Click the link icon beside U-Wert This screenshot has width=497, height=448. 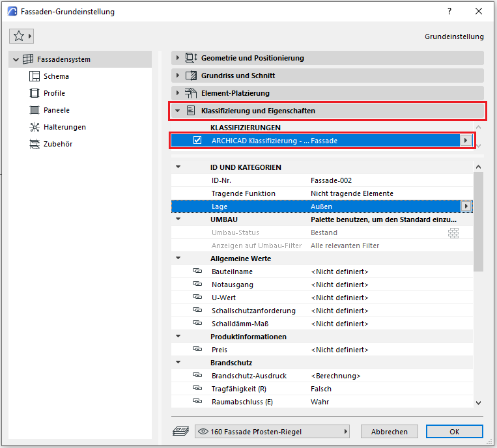pos(197,298)
